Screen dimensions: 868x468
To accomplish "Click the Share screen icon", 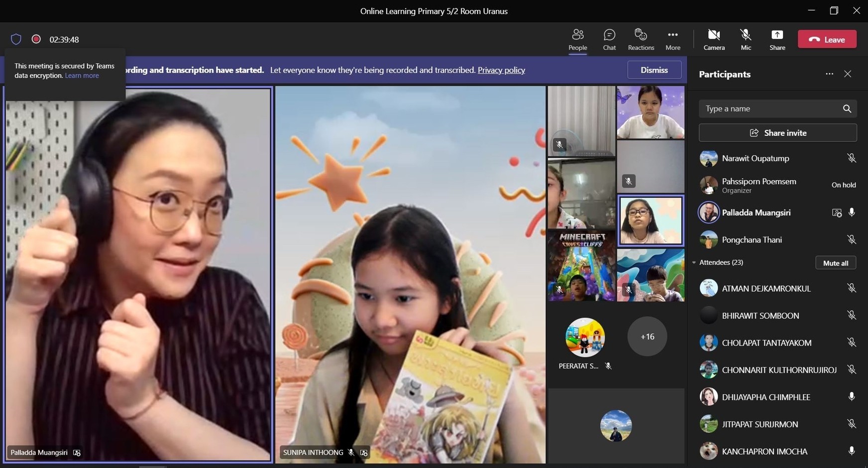I will [777, 39].
